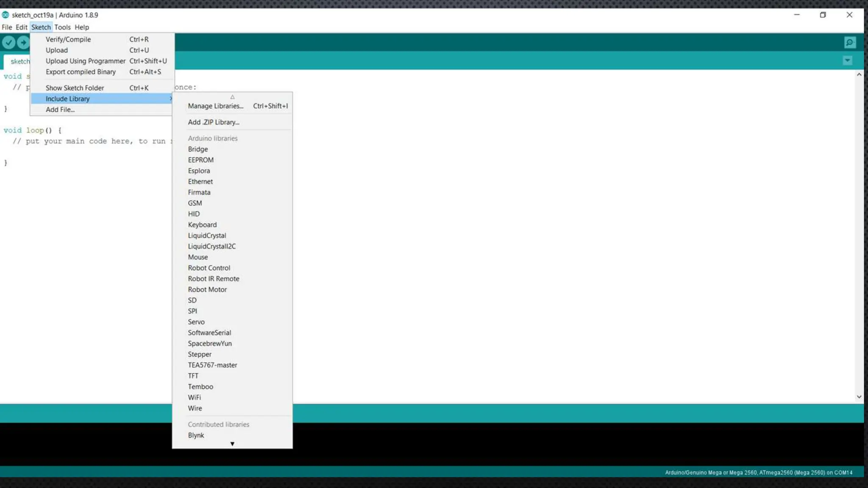Include the Keyboard library

click(x=232, y=225)
